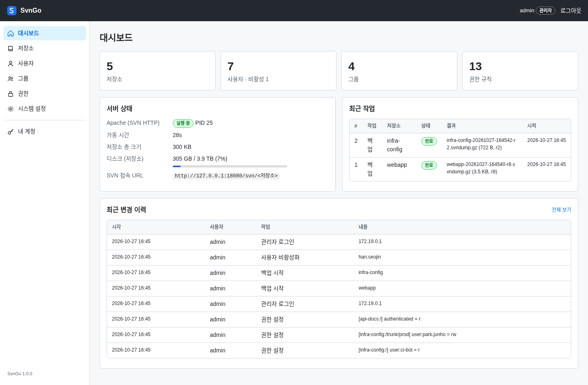Click the disk usage progress bar
Viewport: 588px width, 385px height.
point(230,166)
